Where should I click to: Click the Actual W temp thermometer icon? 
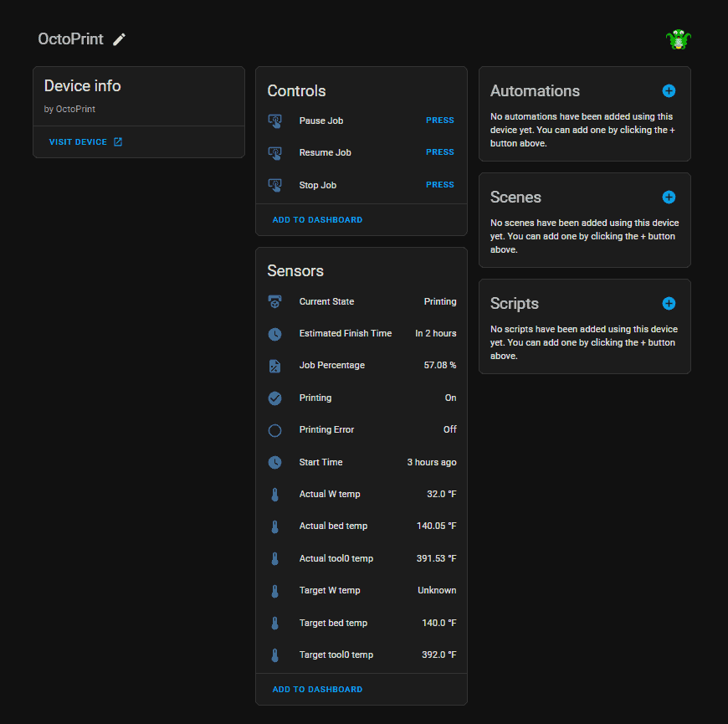274,495
